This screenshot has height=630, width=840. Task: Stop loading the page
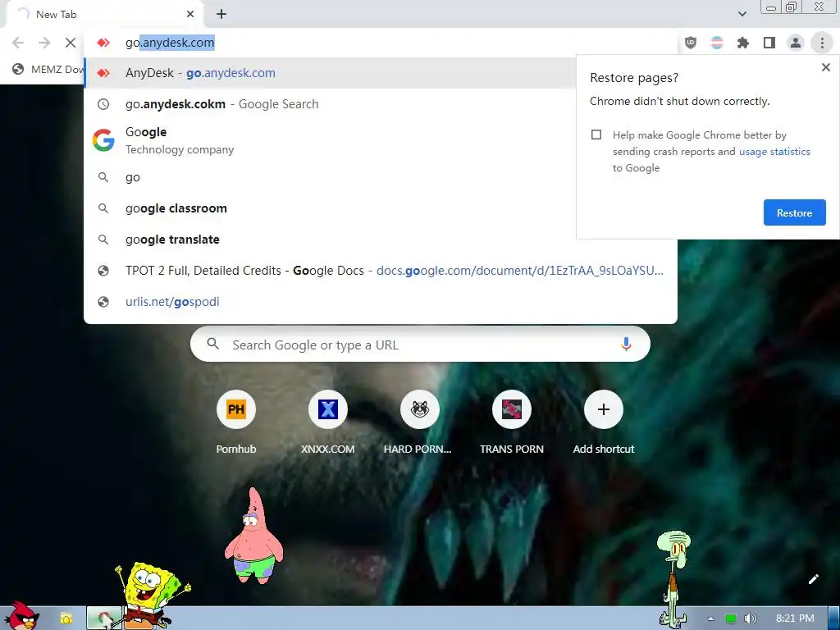(71, 43)
